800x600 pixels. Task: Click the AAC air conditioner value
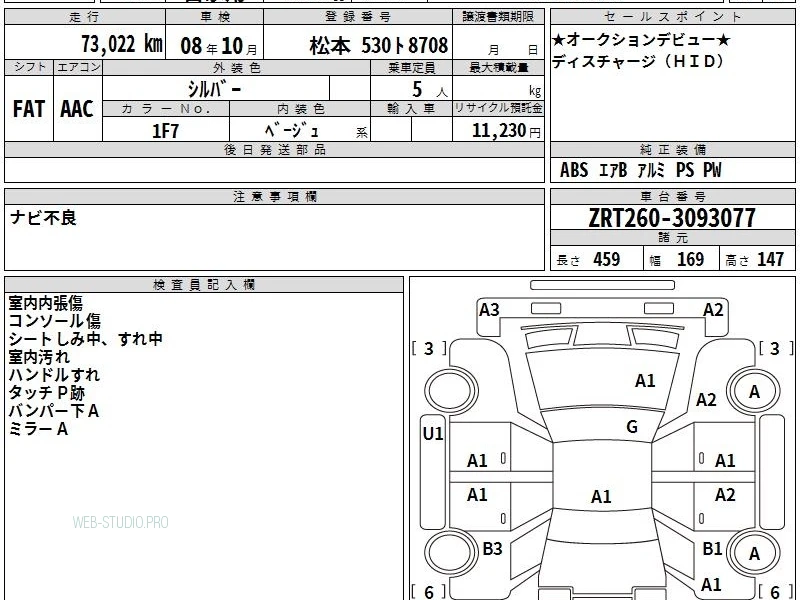coord(77,109)
